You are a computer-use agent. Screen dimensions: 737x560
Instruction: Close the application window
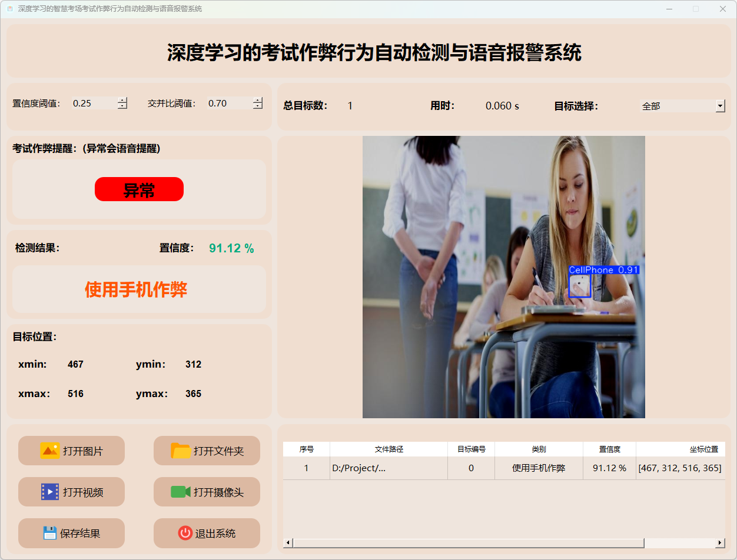[x=723, y=9]
